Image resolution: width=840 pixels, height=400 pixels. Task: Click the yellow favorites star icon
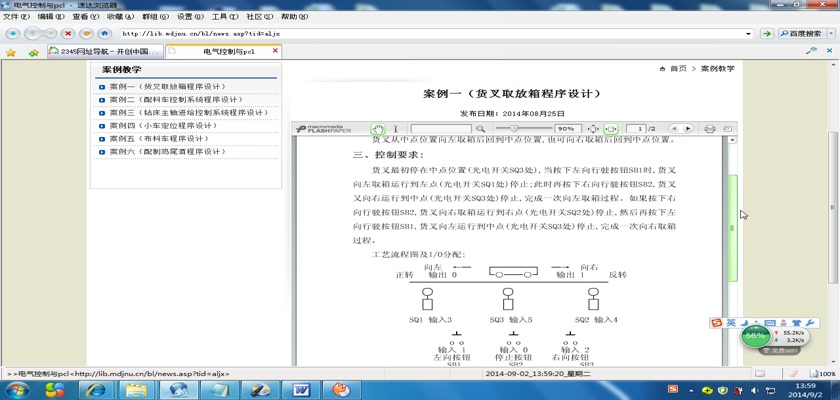coord(11,52)
